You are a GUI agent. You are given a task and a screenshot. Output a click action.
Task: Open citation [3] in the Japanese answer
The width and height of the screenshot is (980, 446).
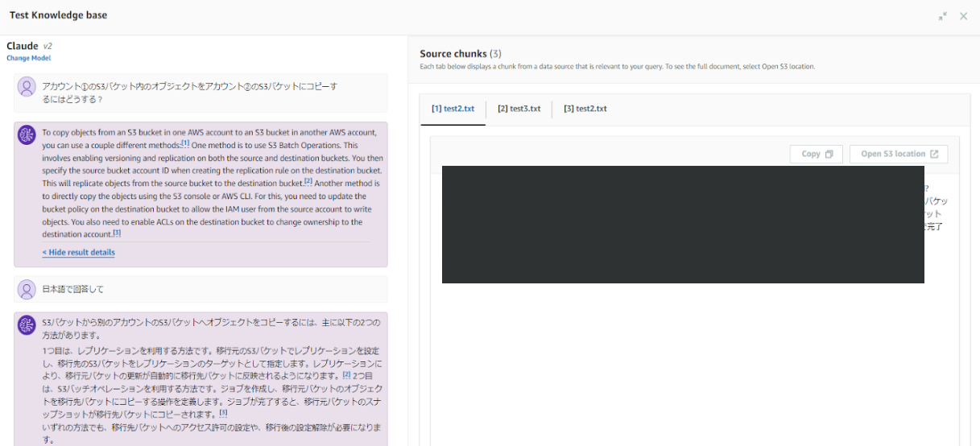[224, 413]
